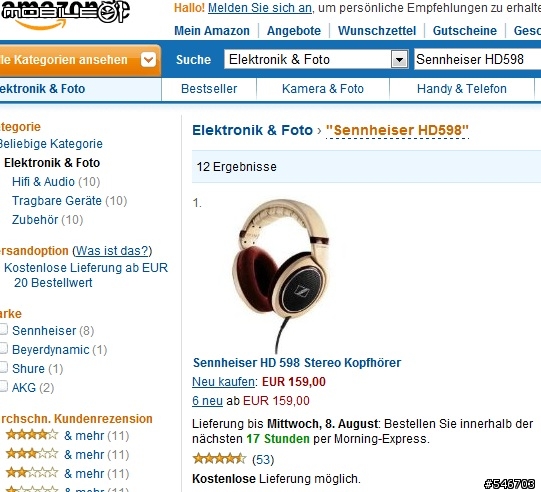Open the Elektronik & Foto search category dropdown

[x=399, y=59]
